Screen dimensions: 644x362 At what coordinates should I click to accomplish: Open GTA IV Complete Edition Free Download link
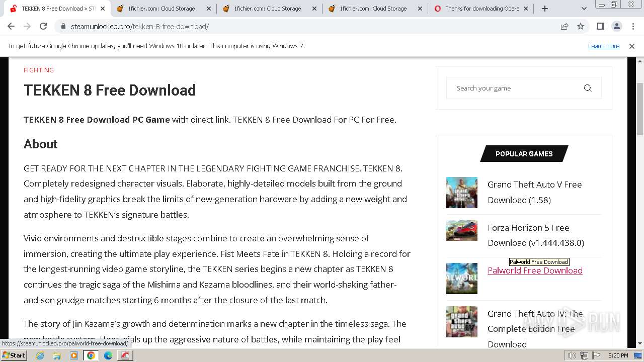point(535,329)
